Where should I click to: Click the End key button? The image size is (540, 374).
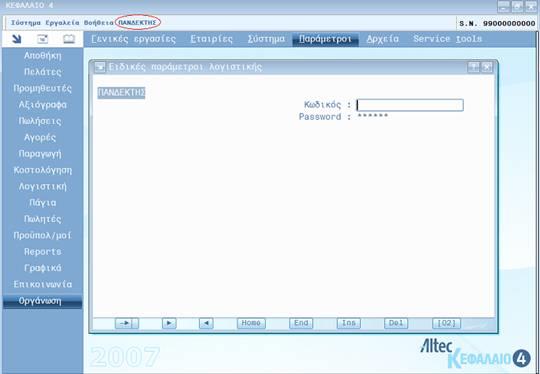301,323
